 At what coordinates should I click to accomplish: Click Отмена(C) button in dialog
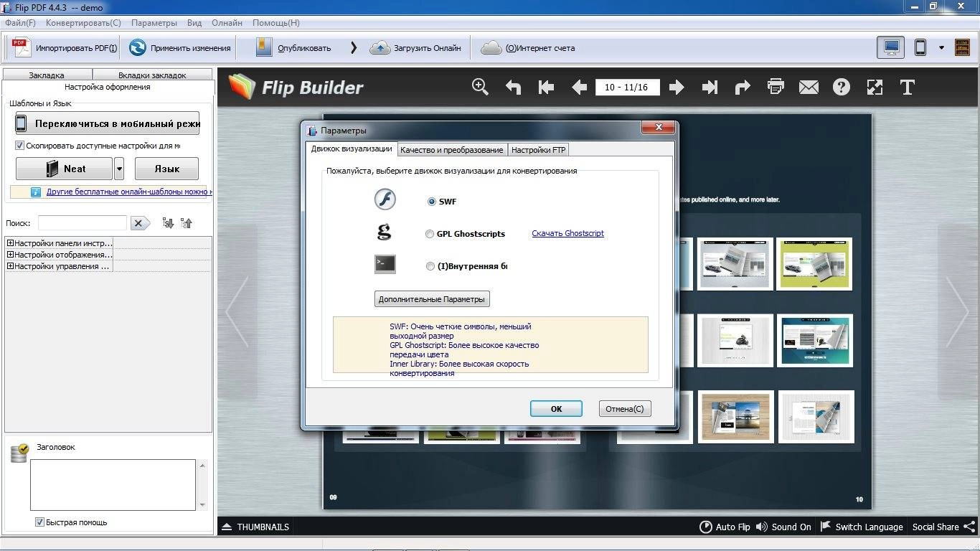pos(624,408)
